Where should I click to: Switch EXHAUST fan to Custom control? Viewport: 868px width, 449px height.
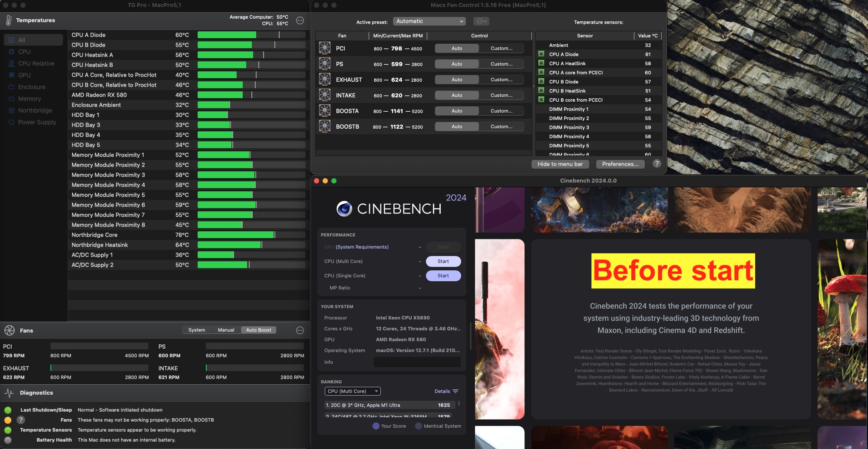502,80
